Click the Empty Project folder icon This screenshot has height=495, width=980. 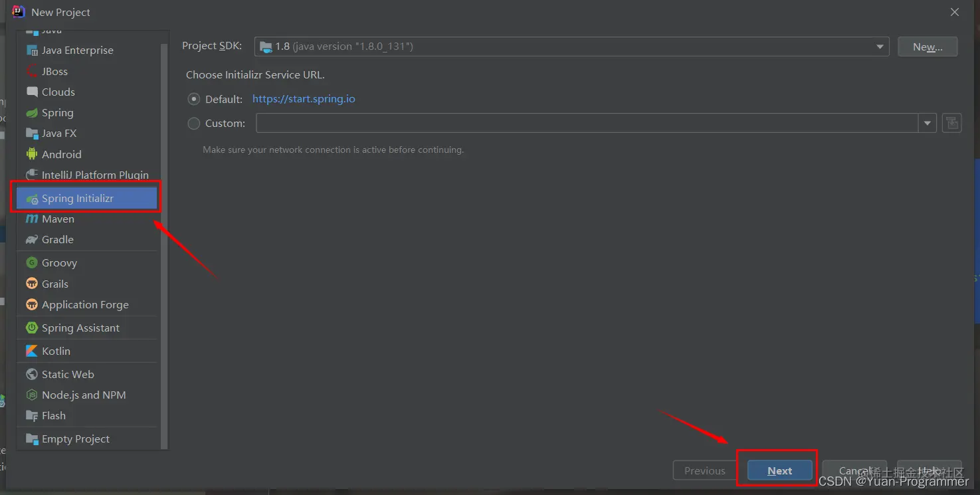coord(32,439)
